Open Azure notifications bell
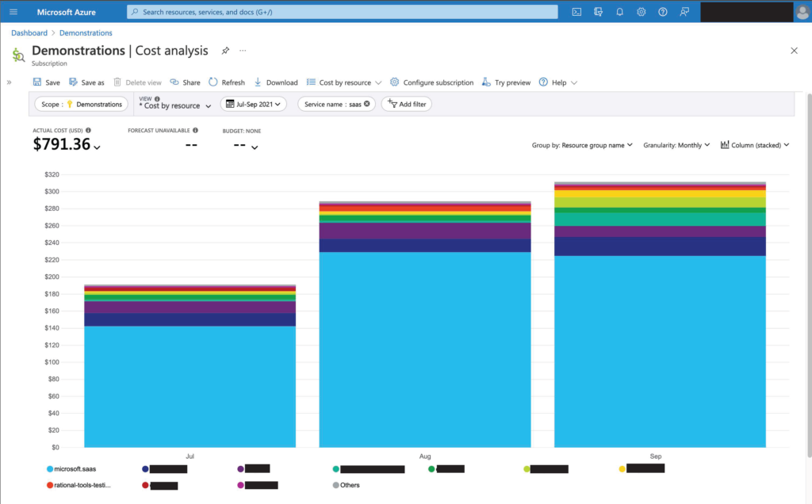This screenshot has width=812, height=504. (619, 11)
